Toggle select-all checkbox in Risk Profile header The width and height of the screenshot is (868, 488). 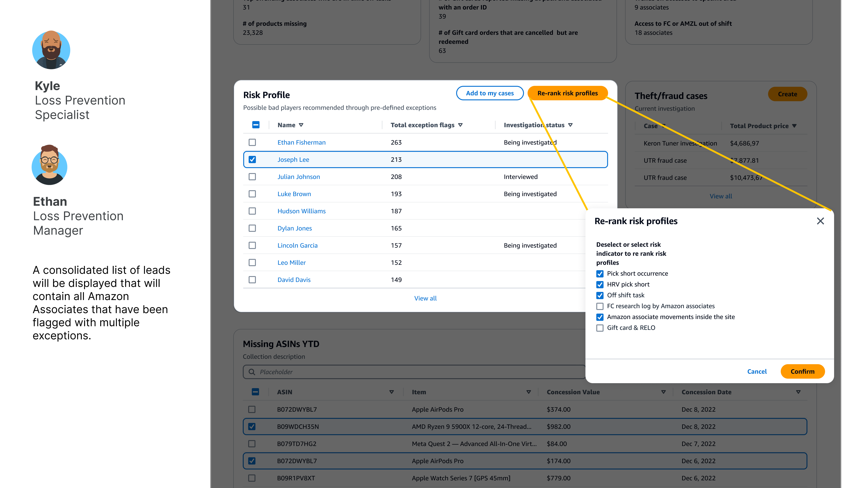tap(256, 125)
